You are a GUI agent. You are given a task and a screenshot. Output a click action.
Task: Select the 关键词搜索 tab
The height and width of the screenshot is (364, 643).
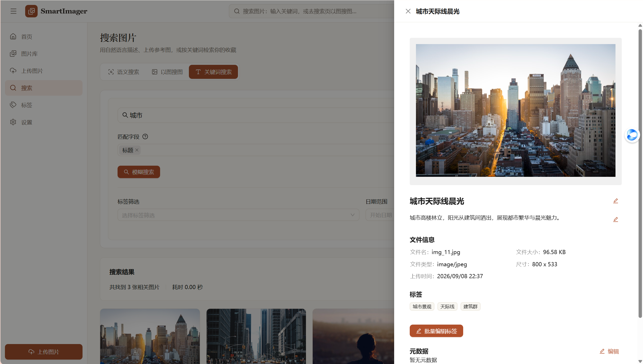(213, 72)
